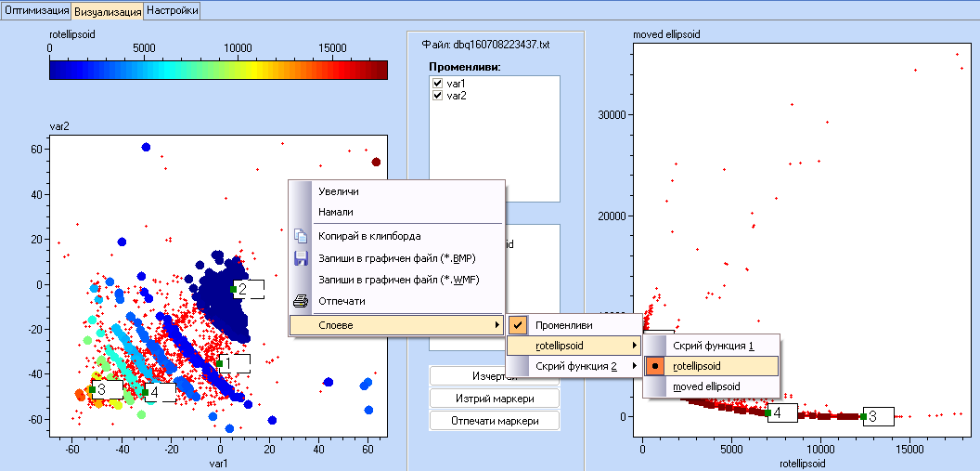
Task: Toggle the var2 variable checkbox
Action: (438, 96)
